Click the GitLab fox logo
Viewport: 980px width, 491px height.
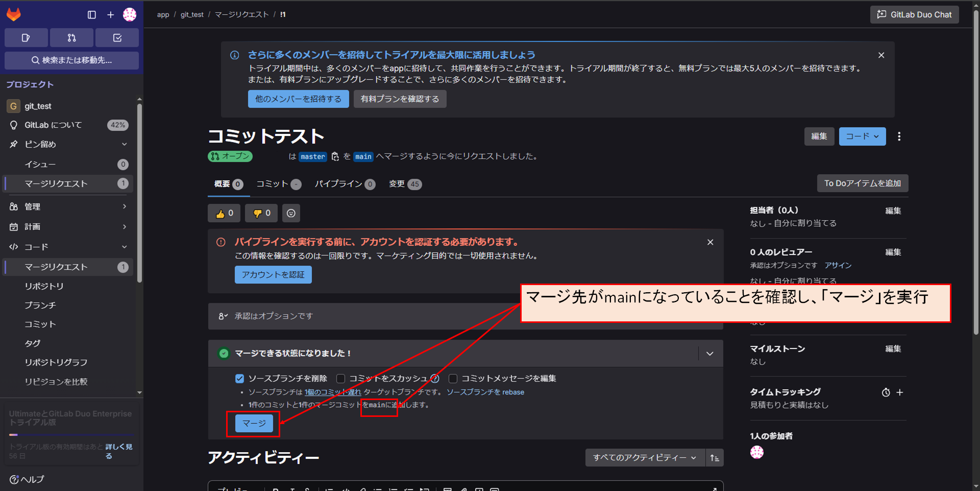pyautogui.click(x=14, y=14)
